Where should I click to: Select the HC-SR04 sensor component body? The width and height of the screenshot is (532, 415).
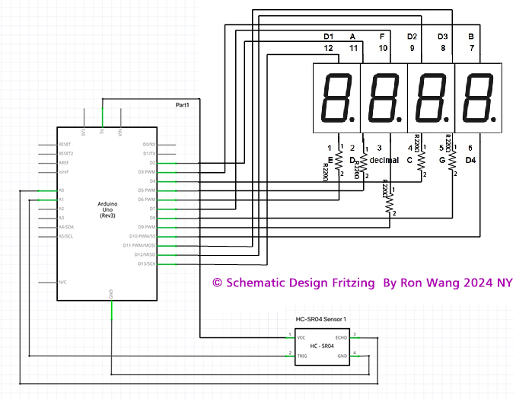tap(323, 346)
